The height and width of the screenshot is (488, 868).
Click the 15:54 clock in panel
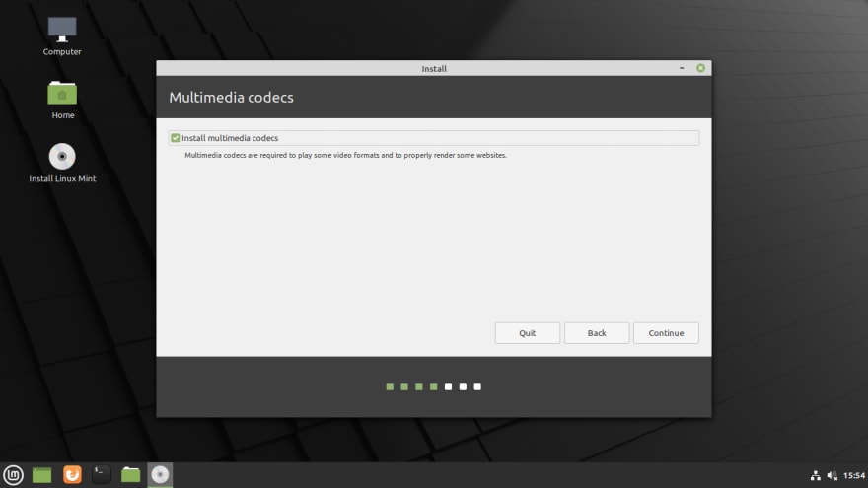tap(853, 475)
